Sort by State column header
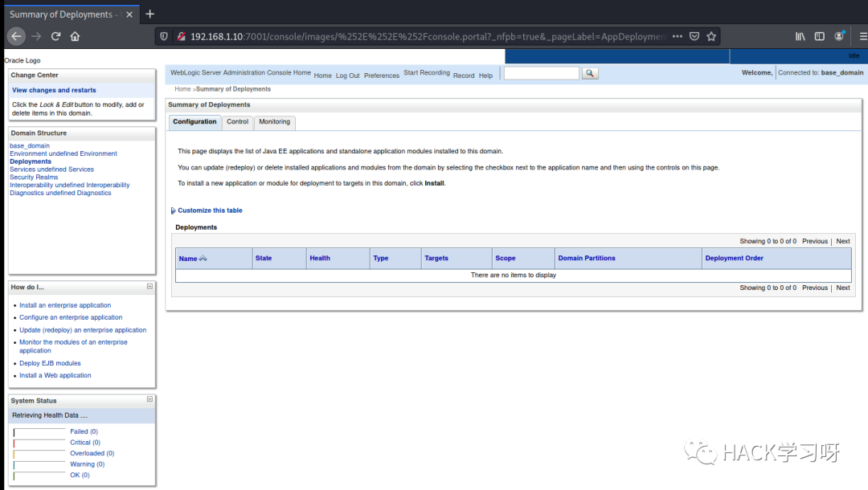 point(264,259)
